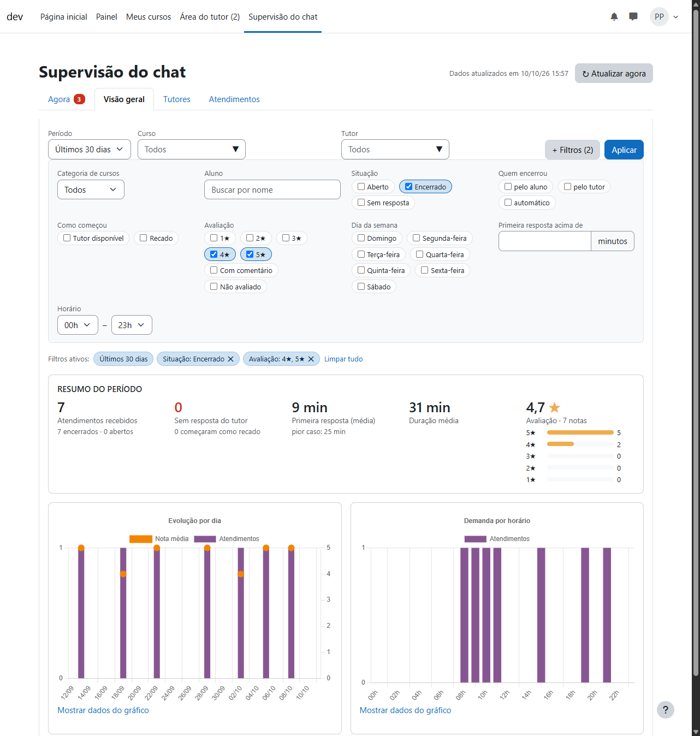Uncheck the 4★ rating checkbox
Viewport: 700px width, 736px height.
[x=214, y=254]
